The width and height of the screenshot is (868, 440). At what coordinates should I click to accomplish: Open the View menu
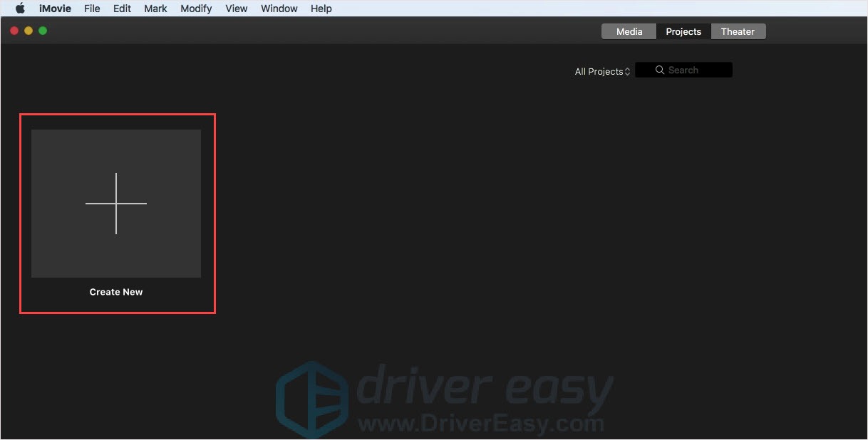[237, 9]
